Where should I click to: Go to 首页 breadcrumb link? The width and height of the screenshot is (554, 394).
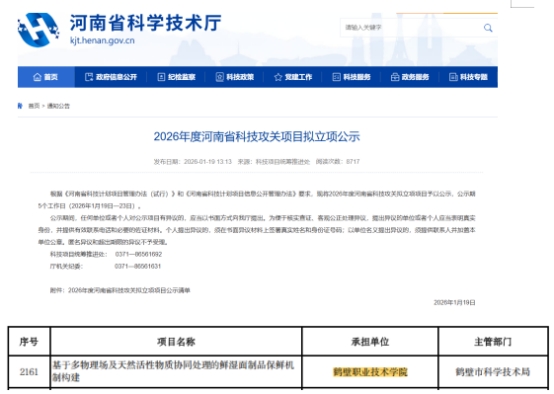pos(34,106)
